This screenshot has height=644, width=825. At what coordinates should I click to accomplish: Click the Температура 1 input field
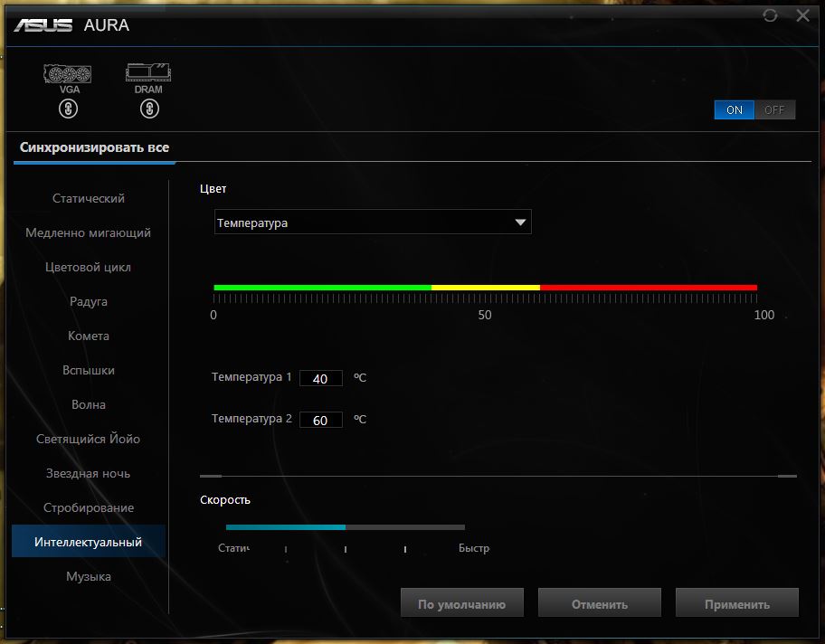321,378
